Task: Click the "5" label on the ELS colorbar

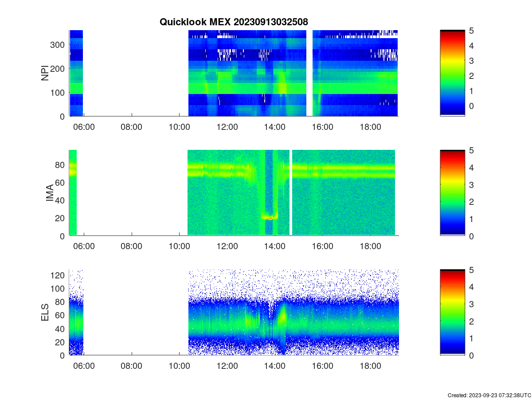Action: click(x=472, y=270)
